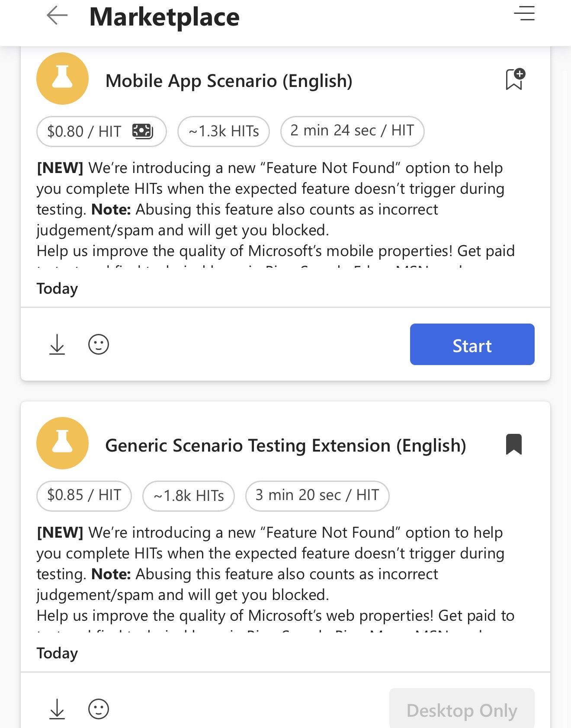This screenshot has width=571, height=728.
Task: Click the cash bonus icon in pay badge
Action: (x=143, y=131)
